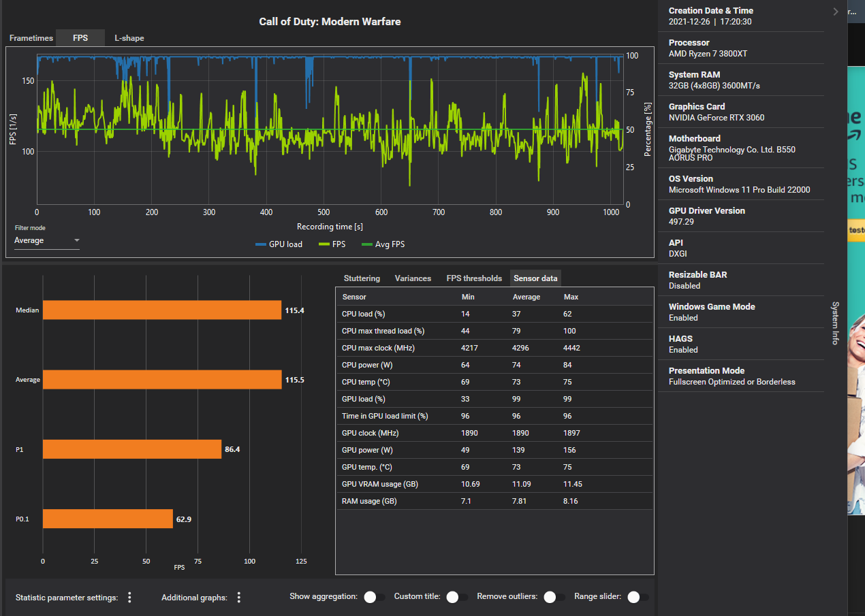
Task: Click the Average column header
Action: [526, 297]
